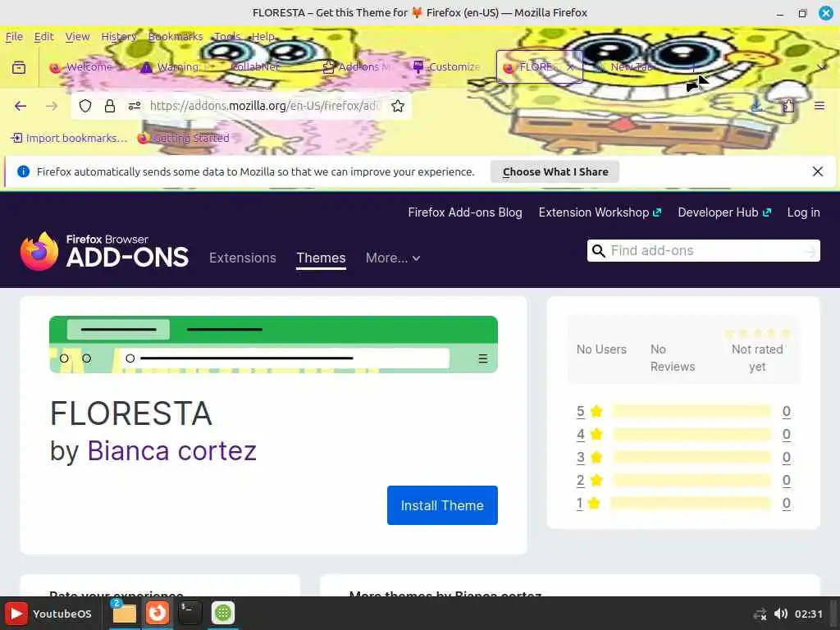The image size is (840, 630).
Task: Open the file manager from the taskbar
Action: click(x=124, y=614)
